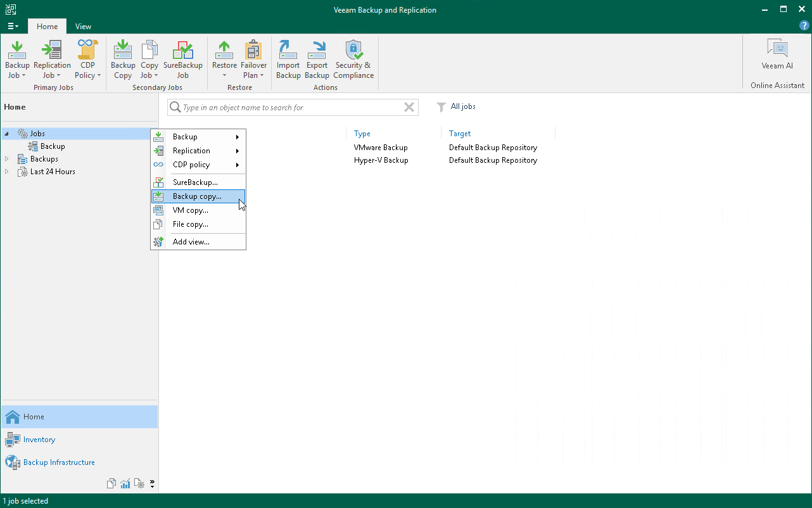The height and width of the screenshot is (508, 812).
Task: Click in the object name search field
Action: coord(291,107)
